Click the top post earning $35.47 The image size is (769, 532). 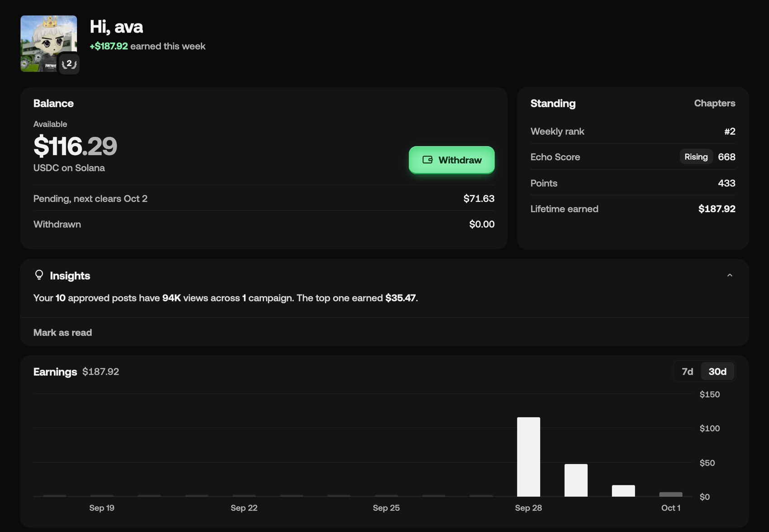[400, 298]
